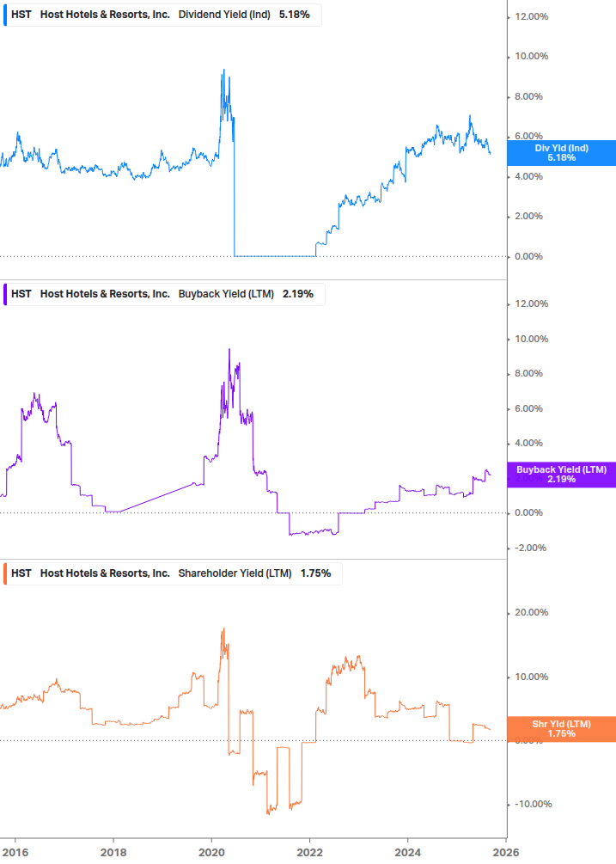Click the 10.00% tick on Shareholder Yield axis
This screenshot has width=616, height=864.
(531, 677)
